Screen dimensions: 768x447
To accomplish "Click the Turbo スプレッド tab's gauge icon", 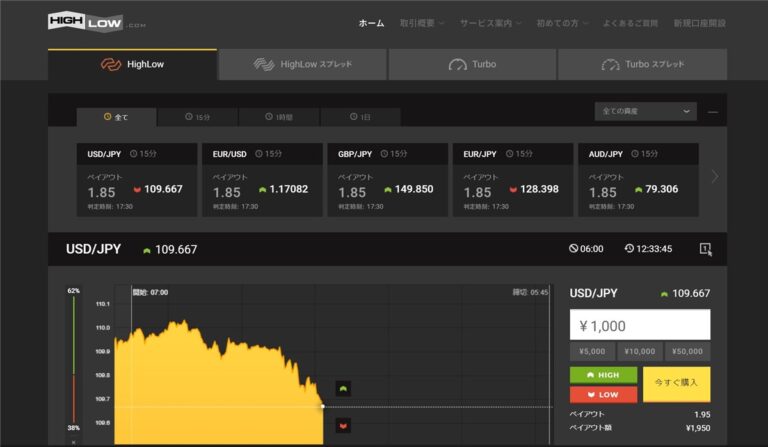I will click(610, 65).
